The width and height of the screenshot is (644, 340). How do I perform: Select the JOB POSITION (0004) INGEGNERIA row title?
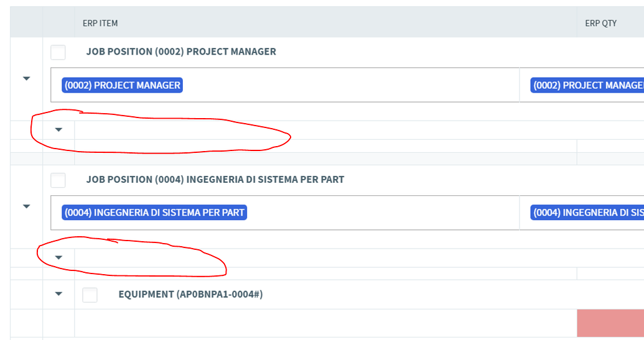(x=215, y=180)
